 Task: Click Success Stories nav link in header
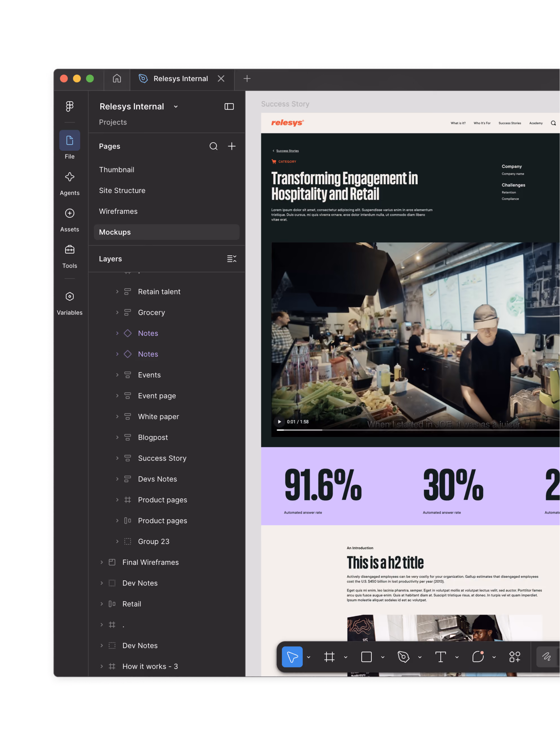tap(510, 123)
